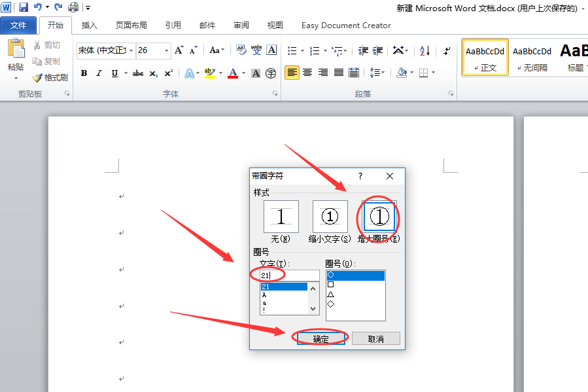Choose 增大圈号 enlarge symbol style
This screenshot has height=392, width=588.
coord(379,217)
